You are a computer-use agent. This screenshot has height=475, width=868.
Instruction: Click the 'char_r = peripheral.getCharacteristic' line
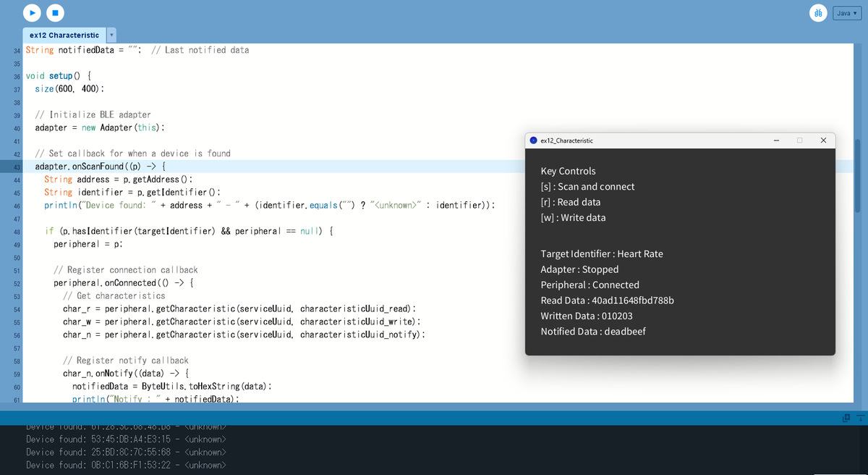239,308
